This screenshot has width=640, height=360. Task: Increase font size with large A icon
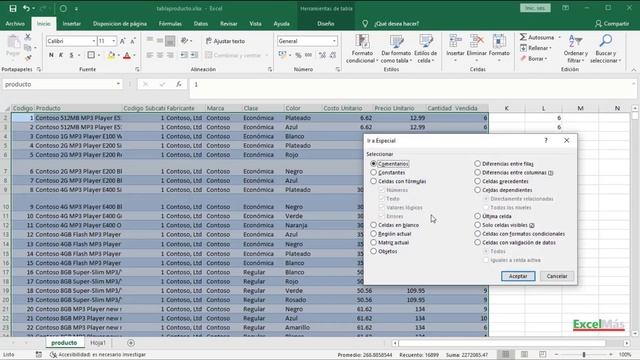click(x=122, y=41)
